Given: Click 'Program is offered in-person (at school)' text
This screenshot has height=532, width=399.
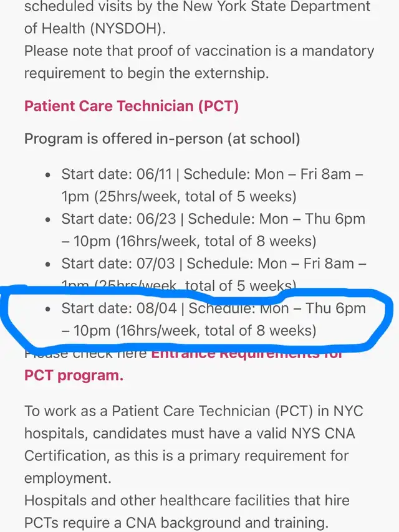Looking at the screenshot, I should [x=162, y=139].
